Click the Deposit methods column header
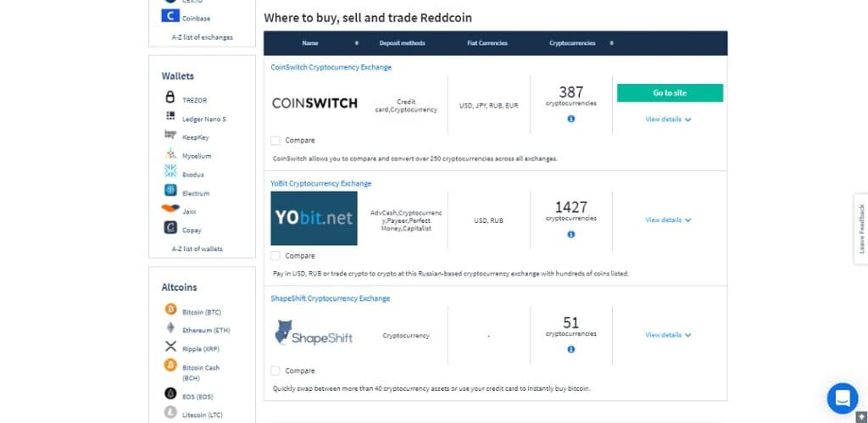 tap(403, 43)
